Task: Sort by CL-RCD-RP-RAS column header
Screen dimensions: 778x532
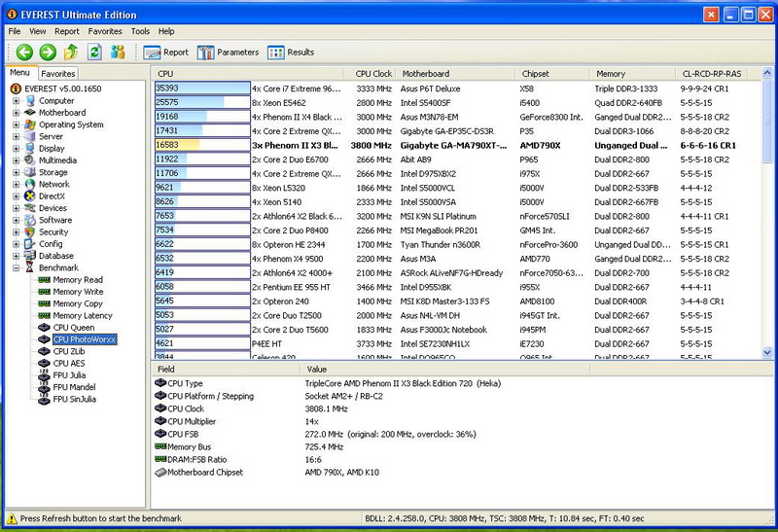Action: point(712,74)
